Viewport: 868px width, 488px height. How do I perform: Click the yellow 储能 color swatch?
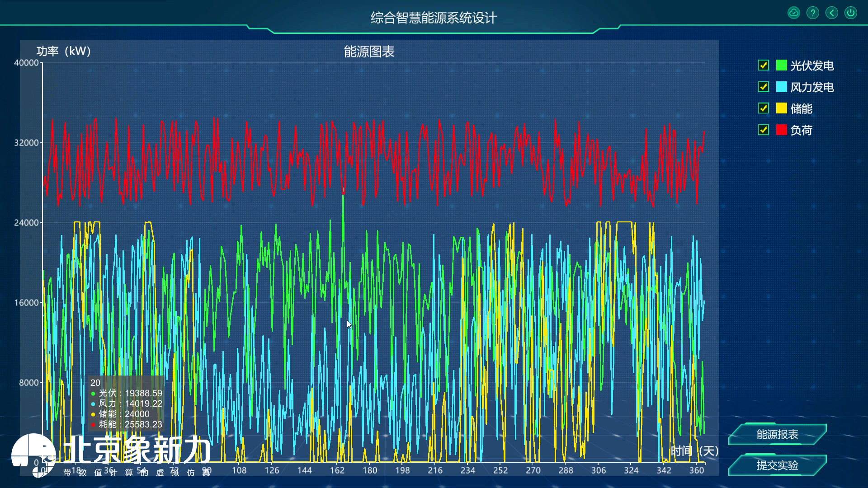781,108
